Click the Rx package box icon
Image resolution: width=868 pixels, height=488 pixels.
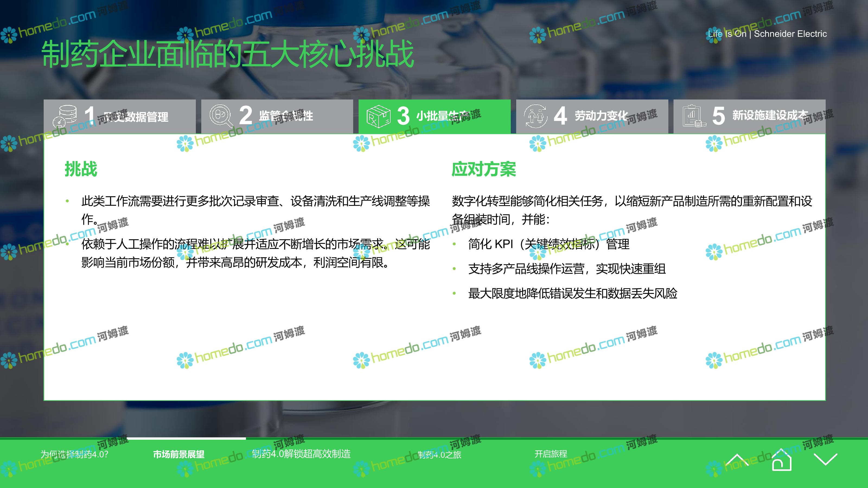[378, 117]
